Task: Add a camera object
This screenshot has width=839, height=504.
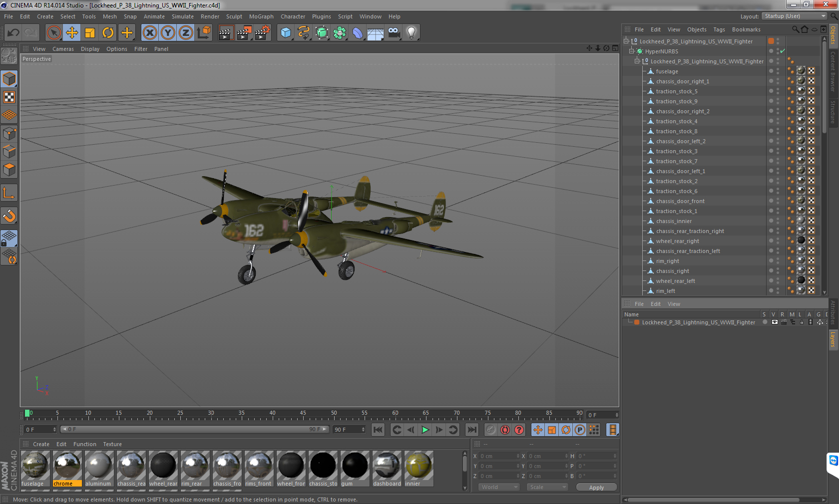Action: (394, 33)
